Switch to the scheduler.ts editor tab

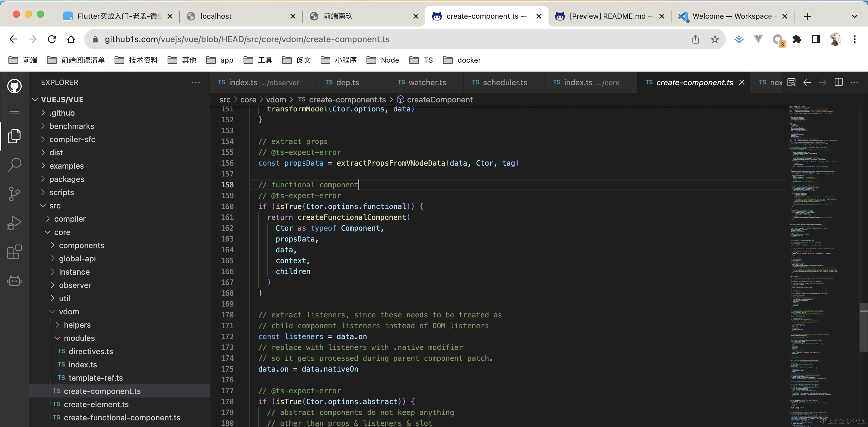point(505,83)
